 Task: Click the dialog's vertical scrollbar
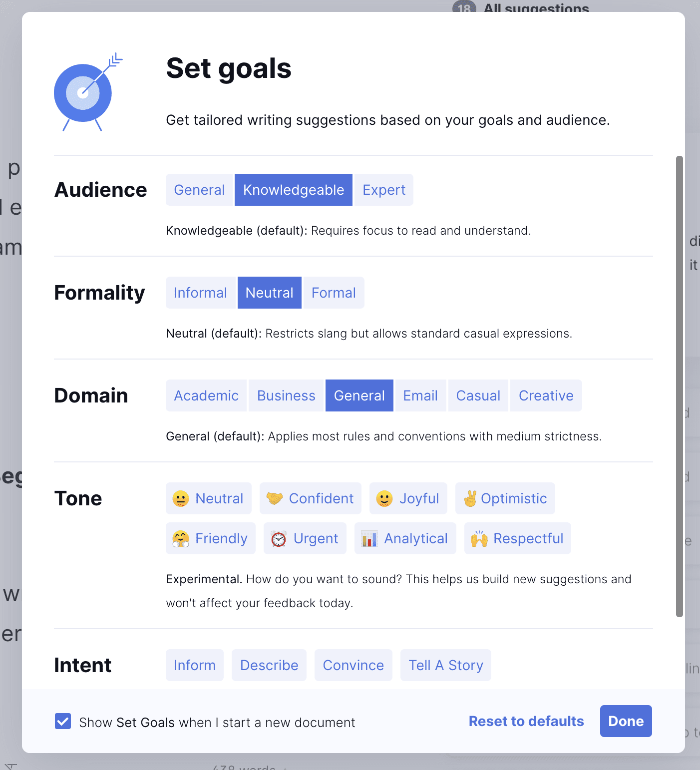coord(680,386)
